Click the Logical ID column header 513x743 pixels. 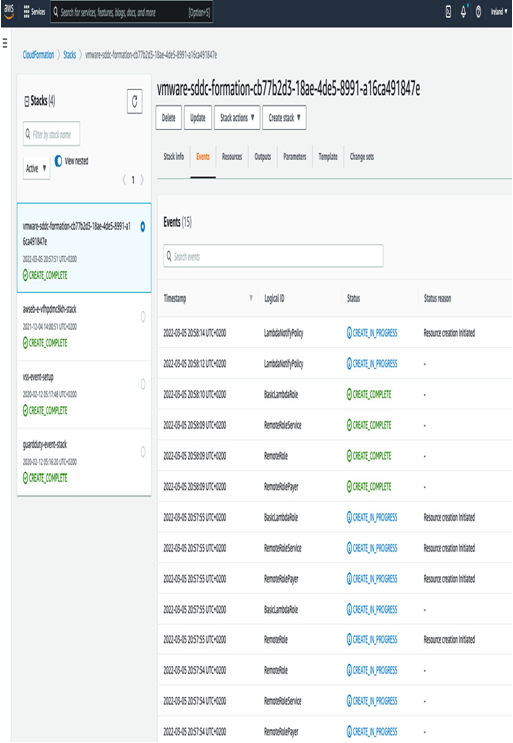click(274, 298)
